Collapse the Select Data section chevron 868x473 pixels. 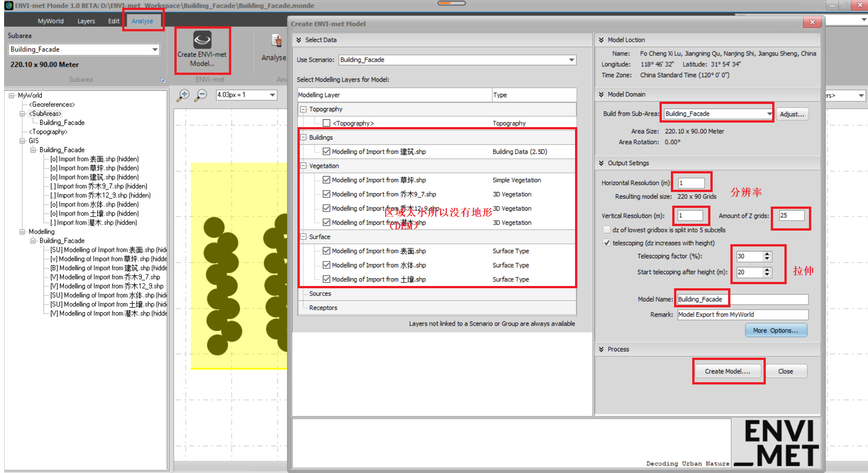tap(299, 40)
